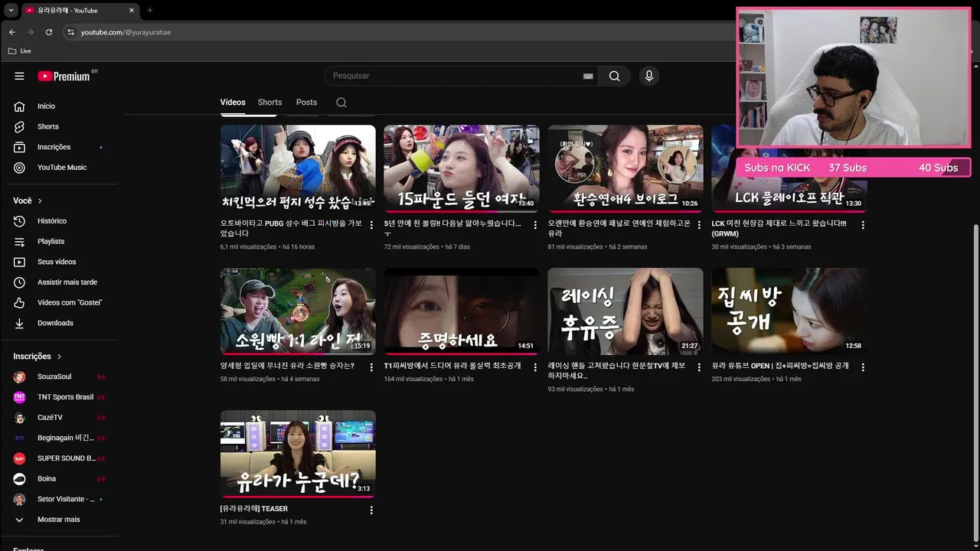Open 소원빵 1:1 15:19 video thumbnail
This screenshot has width=980, height=551.
coord(298,311)
